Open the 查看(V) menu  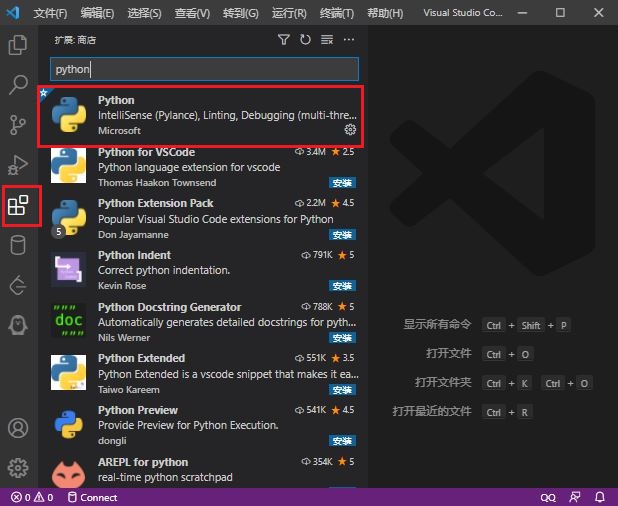point(192,13)
